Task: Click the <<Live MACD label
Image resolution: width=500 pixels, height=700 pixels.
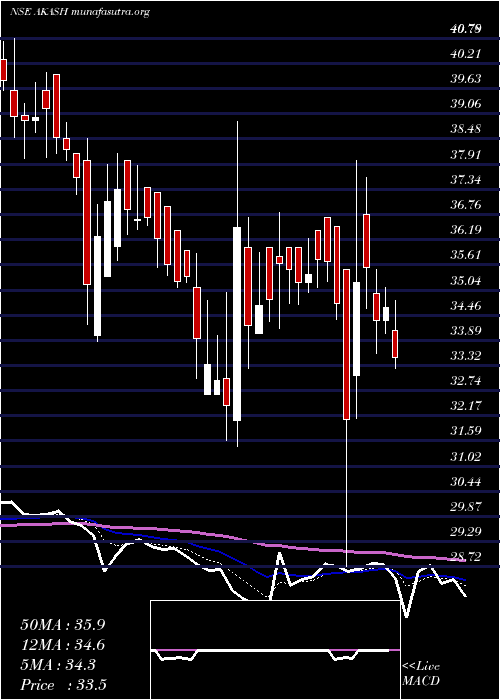Action: 421,674
